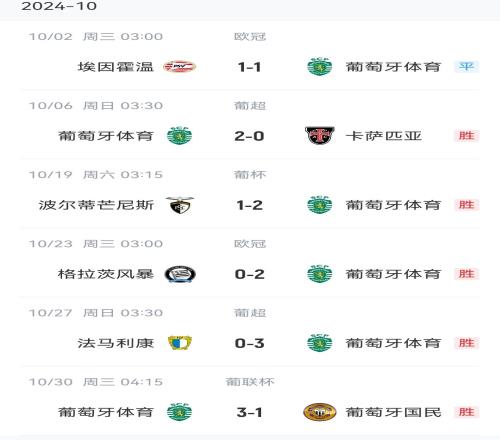
Task: Select the 2024-10 month header
Action: pyautogui.click(x=59, y=6)
